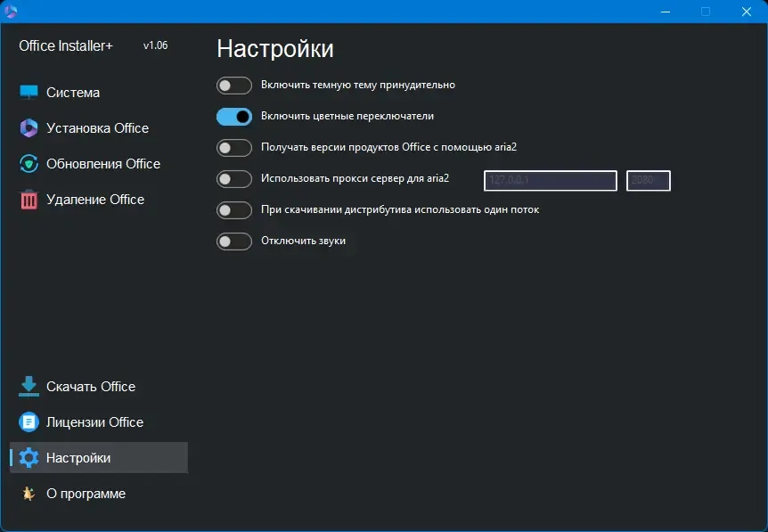This screenshot has height=532, width=768.
Task: Click the app logo in title bar
Action: [x=11, y=11]
